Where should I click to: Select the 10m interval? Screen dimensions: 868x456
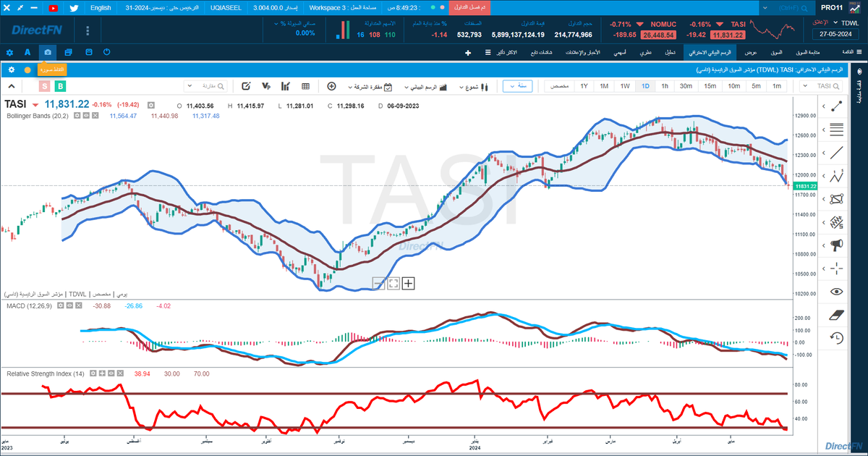click(733, 86)
